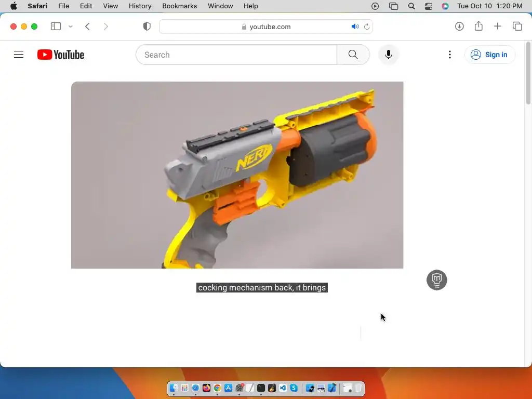Click the page vertical scrollbar
Image resolution: width=532 pixels, height=399 pixels.
pyautogui.click(x=528, y=73)
